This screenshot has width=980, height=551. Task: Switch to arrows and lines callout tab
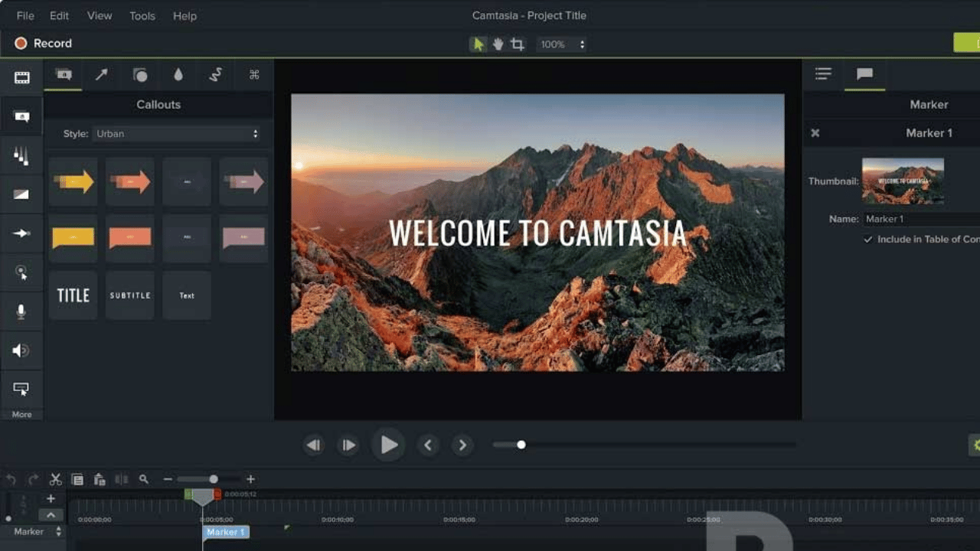(101, 74)
